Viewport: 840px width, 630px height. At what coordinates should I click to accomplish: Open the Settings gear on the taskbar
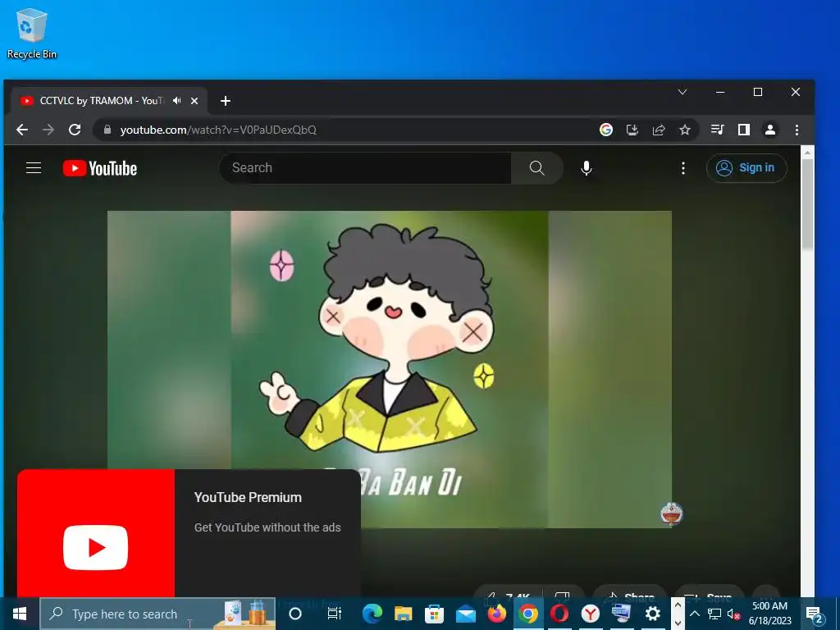click(x=652, y=614)
